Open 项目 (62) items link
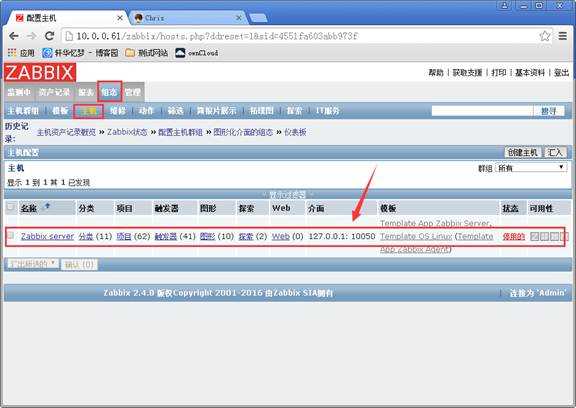Viewport: 576px width, 408px height. click(124, 236)
